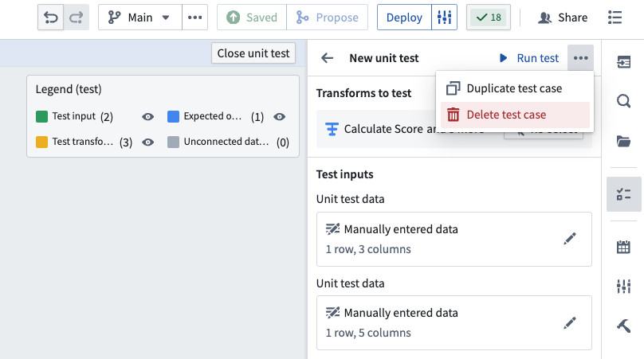Click the redo arrow icon

pos(77,18)
